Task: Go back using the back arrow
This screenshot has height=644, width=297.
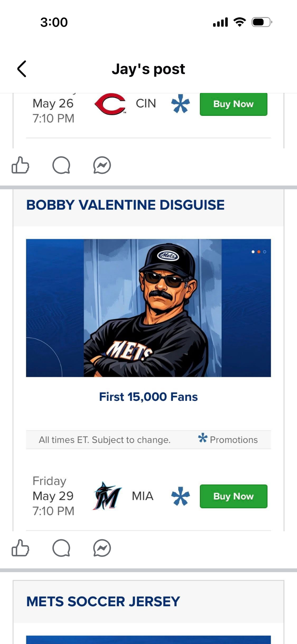Action: (22, 69)
